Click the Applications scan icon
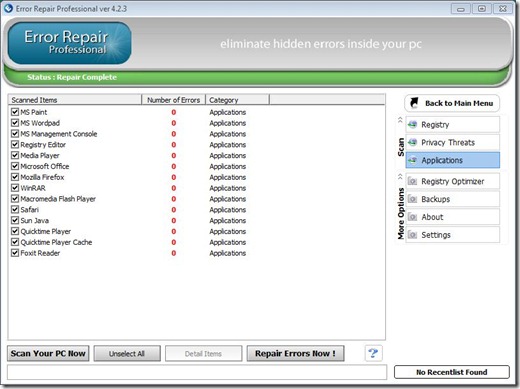520x389 pixels. coord(413,160)
